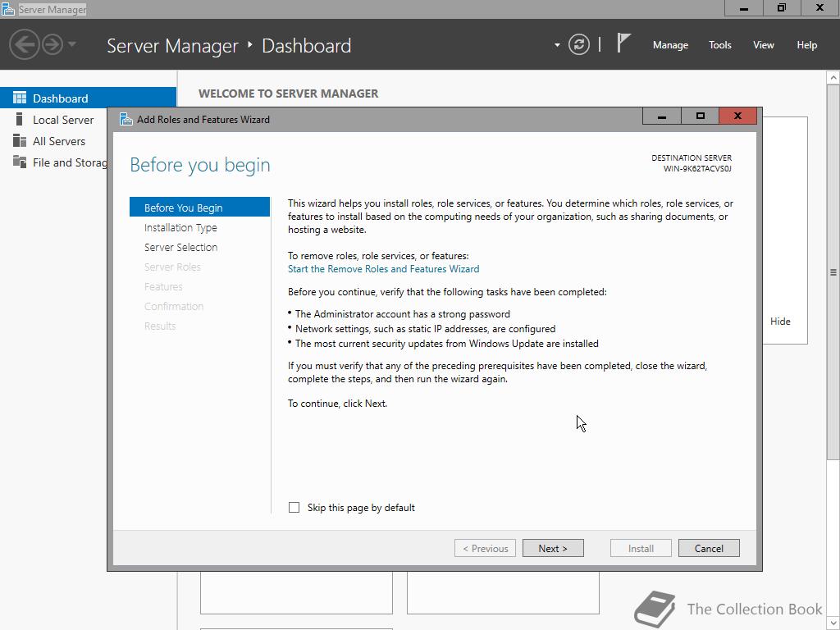The width and height of the screenshot is (840, 630).
Task: Refresh the Server Manager dashboard
Action: pyautogui.click(x=578, y=44)
